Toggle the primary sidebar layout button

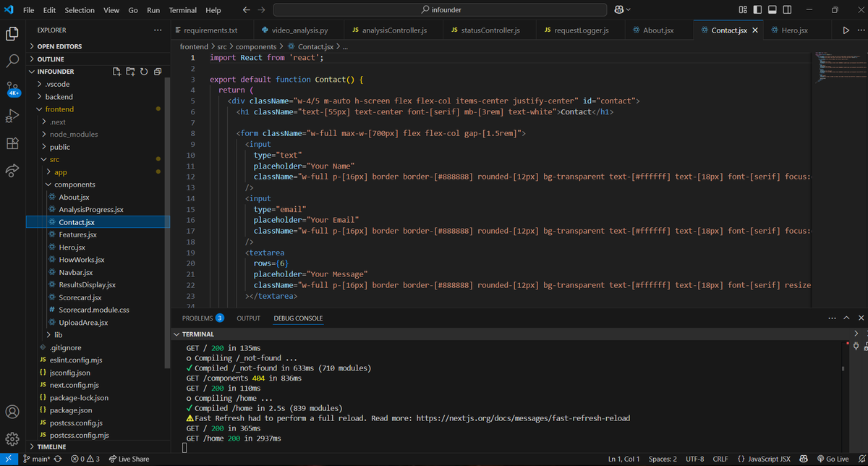click(757, 10)
